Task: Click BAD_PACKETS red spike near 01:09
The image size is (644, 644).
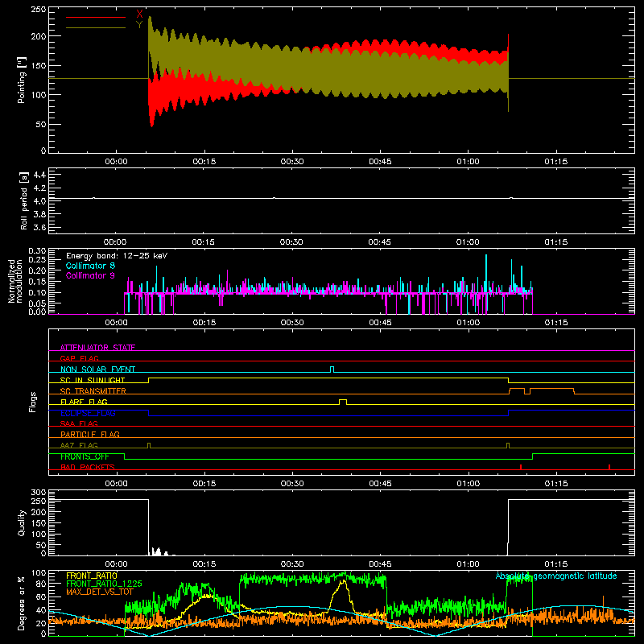Action: (x=520, y=467)
